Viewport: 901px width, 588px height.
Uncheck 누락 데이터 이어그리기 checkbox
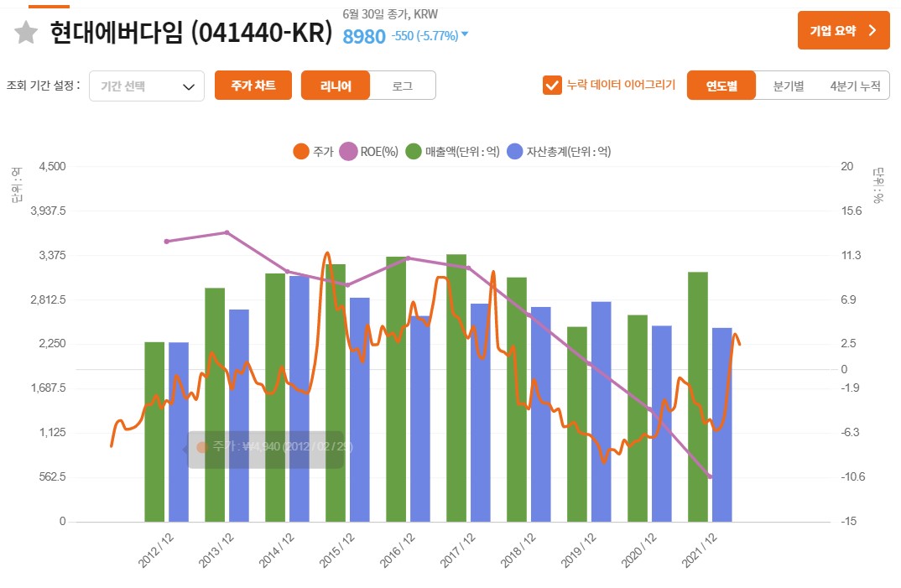click(x=552, y=85)
